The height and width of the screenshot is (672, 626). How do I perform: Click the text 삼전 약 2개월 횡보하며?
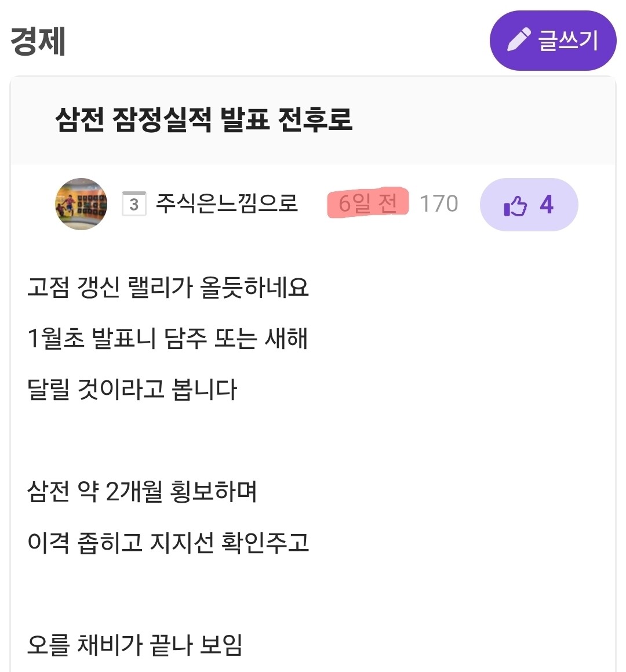click(x=142, y=491)
